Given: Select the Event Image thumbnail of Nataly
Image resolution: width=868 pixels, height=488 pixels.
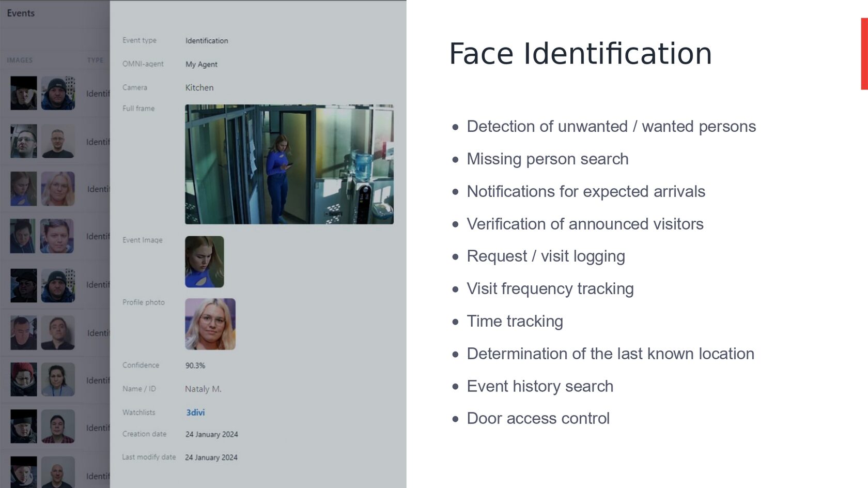Looking at the screenshot, I should tap(204, 261).
